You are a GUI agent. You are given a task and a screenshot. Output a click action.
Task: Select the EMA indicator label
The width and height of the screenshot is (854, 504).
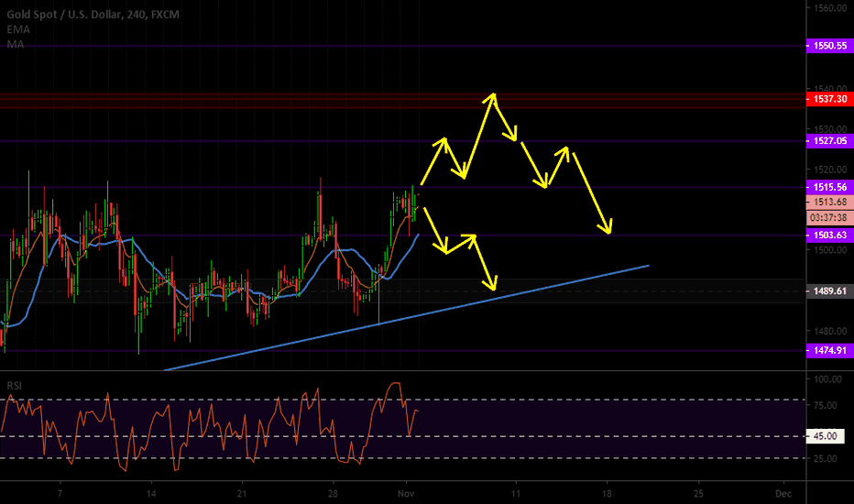coord(18,29)
